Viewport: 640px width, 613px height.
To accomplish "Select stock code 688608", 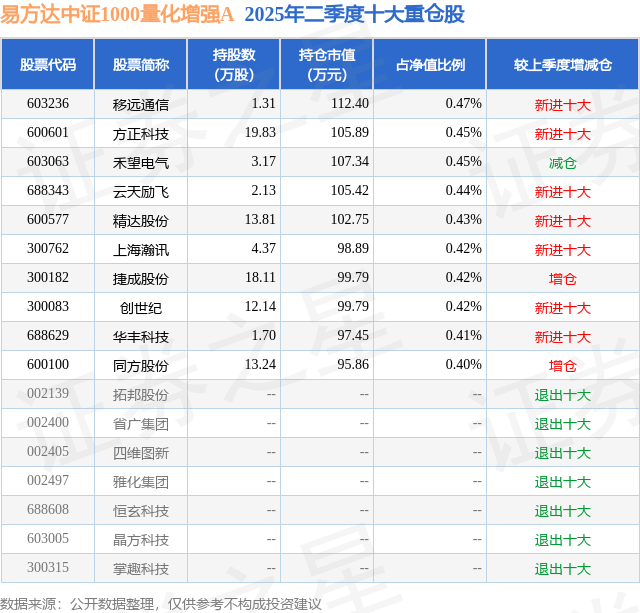I will click(x=48, y=509).
